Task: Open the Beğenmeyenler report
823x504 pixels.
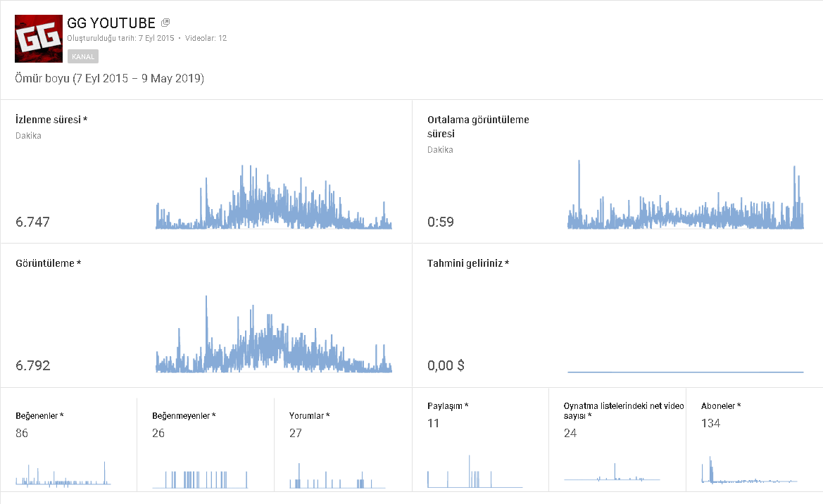Action: 184,416
